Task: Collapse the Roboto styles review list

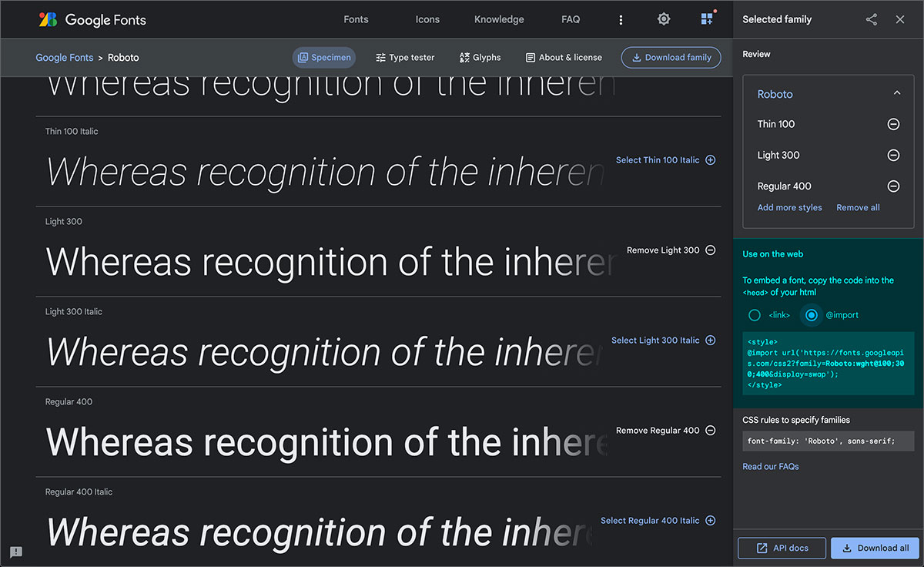Action: pyautogui.click(x=896, y=91)
